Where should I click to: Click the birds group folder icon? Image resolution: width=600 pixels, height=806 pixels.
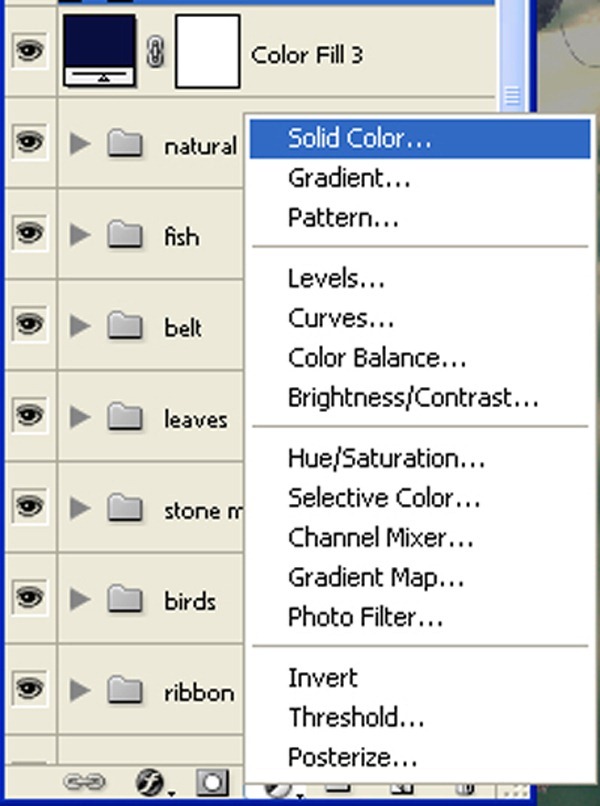point(125,600)
